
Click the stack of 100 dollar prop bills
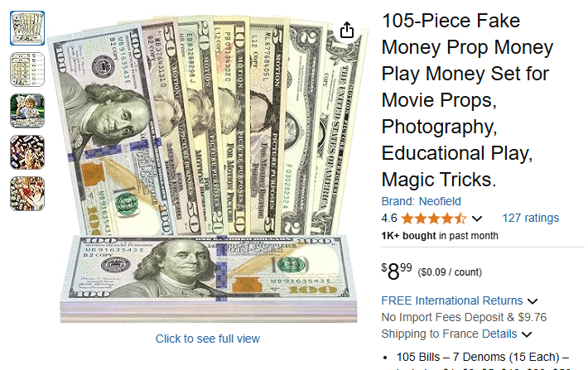pyautogui.click(x=209, y=279)
